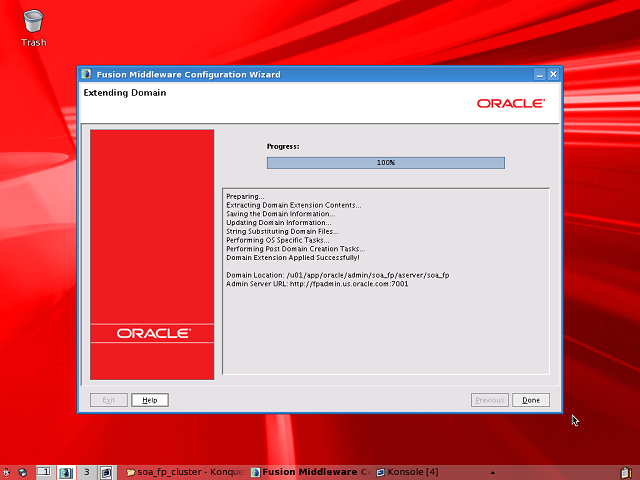Screen dimensions: 640x480
Task: Click the 100% progress bar
Action: point(386,163)
